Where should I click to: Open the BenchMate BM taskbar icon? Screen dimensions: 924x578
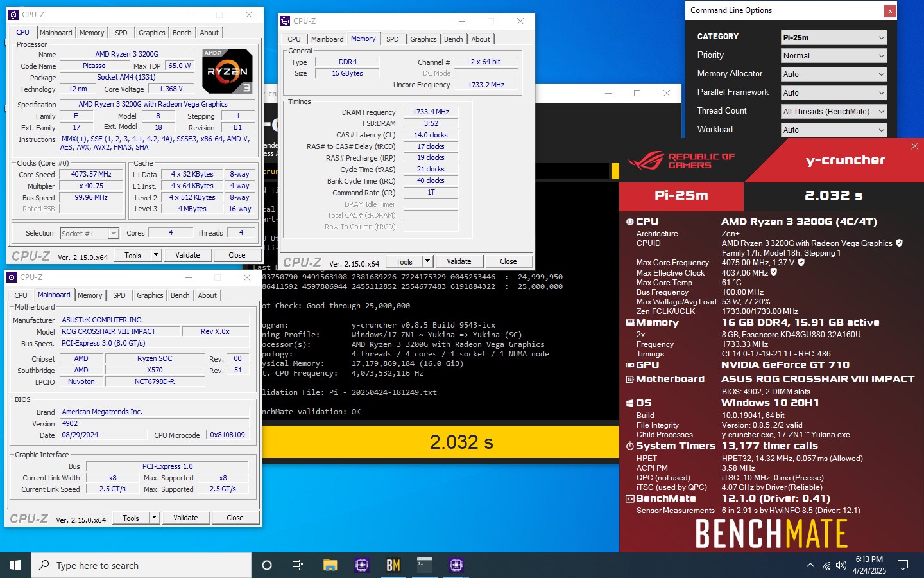(x=393, y=565)
